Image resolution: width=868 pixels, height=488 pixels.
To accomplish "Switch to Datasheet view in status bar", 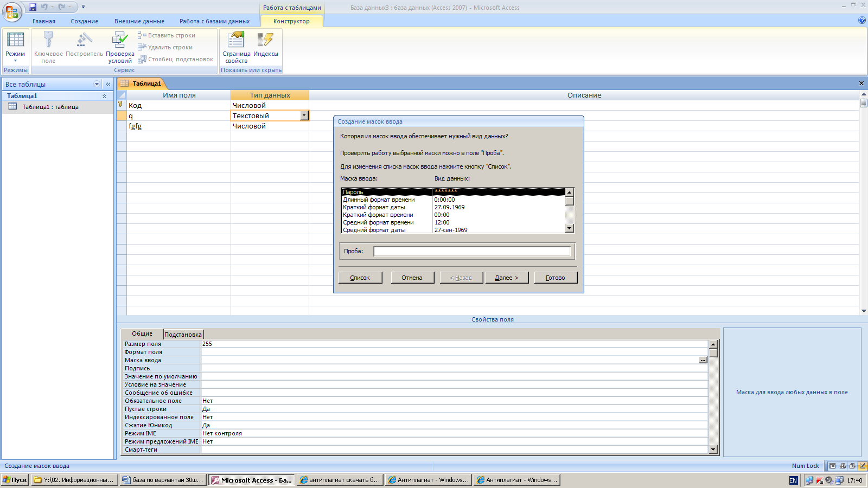I will (833, 466).
